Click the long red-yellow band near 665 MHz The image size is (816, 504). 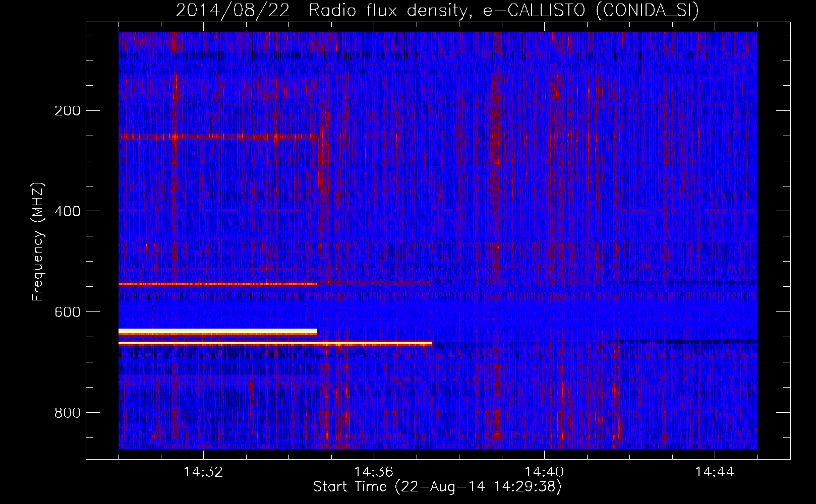pyautogui.click(x=275, y=344)
